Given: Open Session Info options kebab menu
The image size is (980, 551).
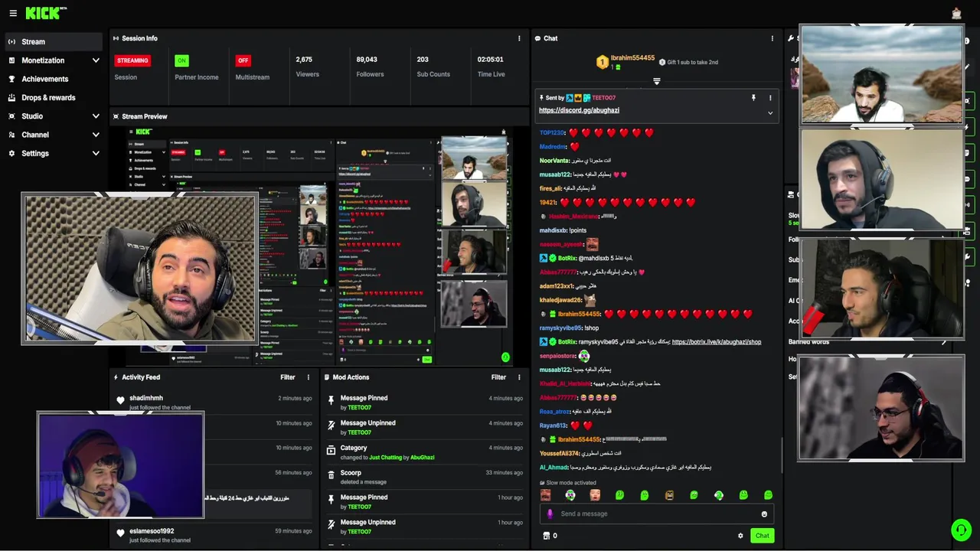Looking at the screenshot, I should [519, 38].
